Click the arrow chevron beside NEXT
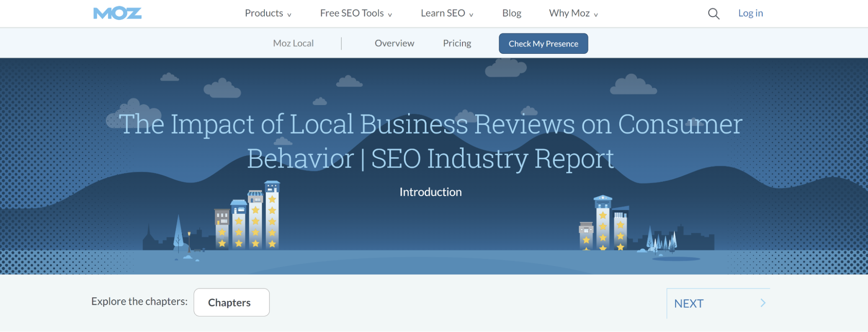The image size is (868, 332). pyautogui.click(x=763, y=303)
